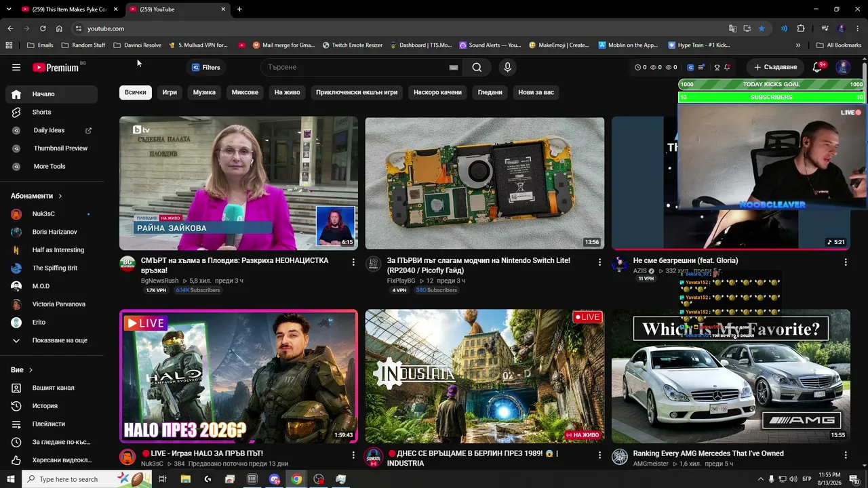Open the on-screen keyboard in search box
Viewport: 868px width, 488px height.
tap(454, 67)
